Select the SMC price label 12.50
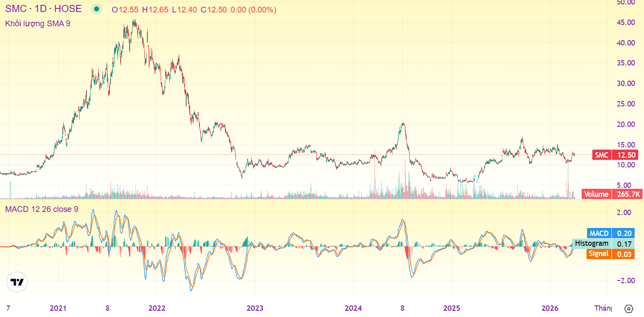 (x=615, y=155)
